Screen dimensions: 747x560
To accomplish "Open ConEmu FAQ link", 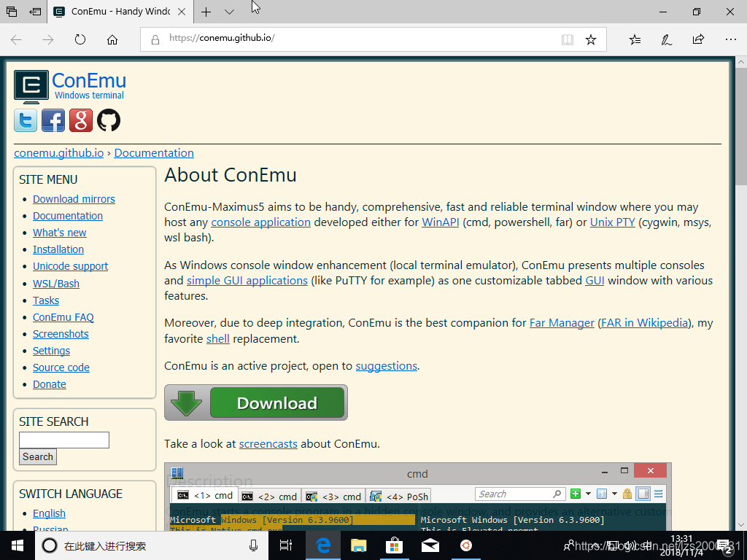I will pos(63,317).
